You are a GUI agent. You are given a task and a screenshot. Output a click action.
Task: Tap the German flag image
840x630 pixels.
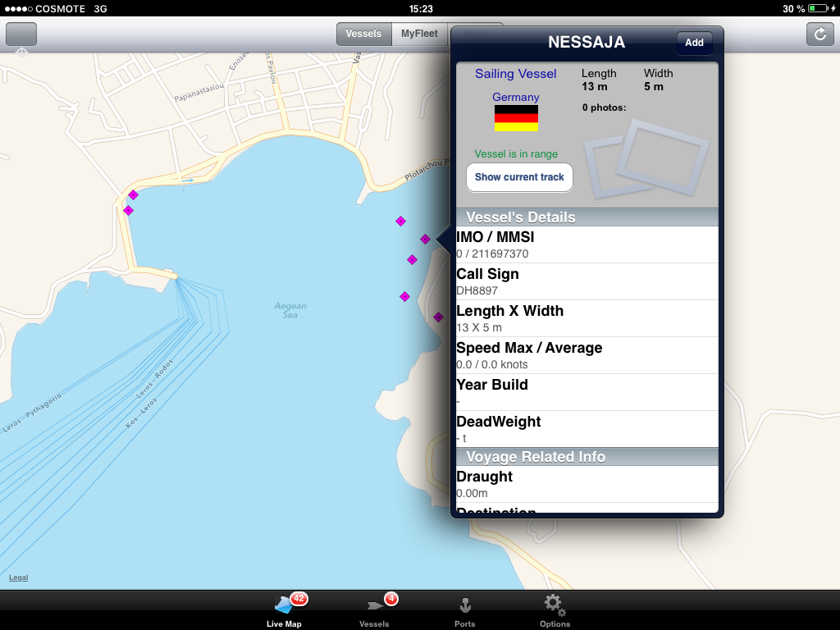(x=516, y=118)
